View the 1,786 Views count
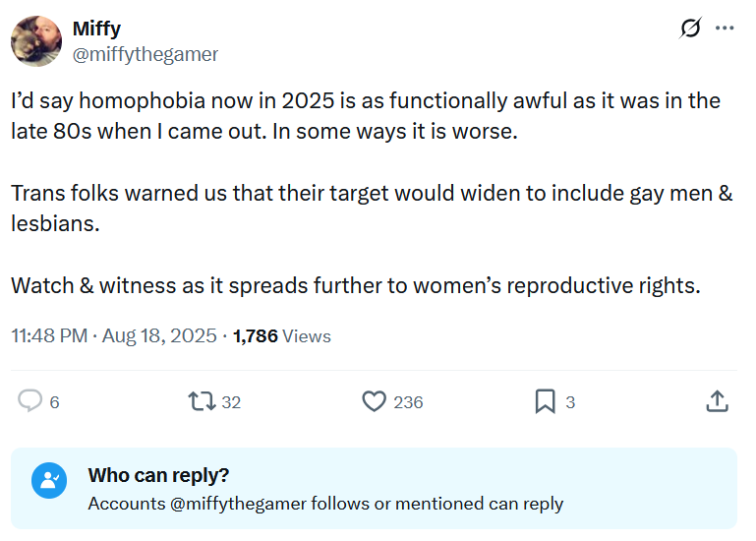Image resolution: width=756 pixels, height=541 pixels. point(281,335)
